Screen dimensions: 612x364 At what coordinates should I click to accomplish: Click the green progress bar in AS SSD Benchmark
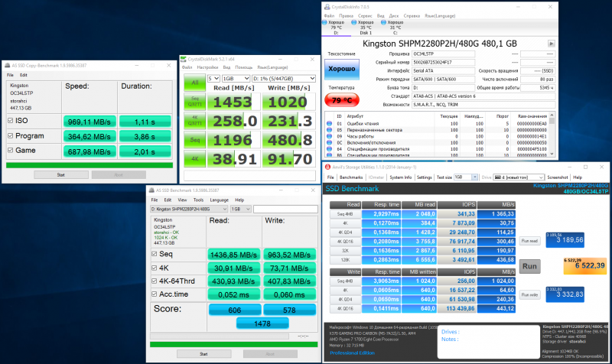click(234, 344)
